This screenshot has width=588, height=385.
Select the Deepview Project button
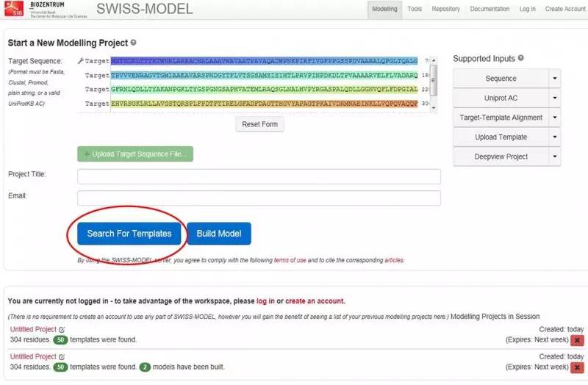pyautogui.click(x=501, y=156)
